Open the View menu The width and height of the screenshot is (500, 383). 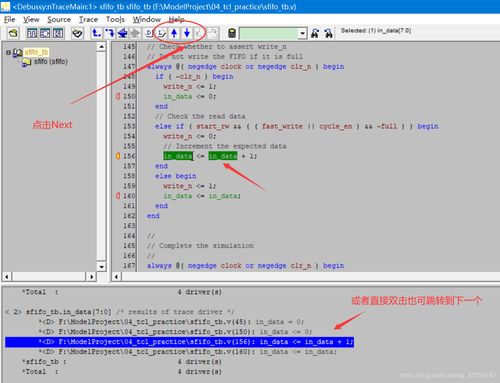[31, 20]
